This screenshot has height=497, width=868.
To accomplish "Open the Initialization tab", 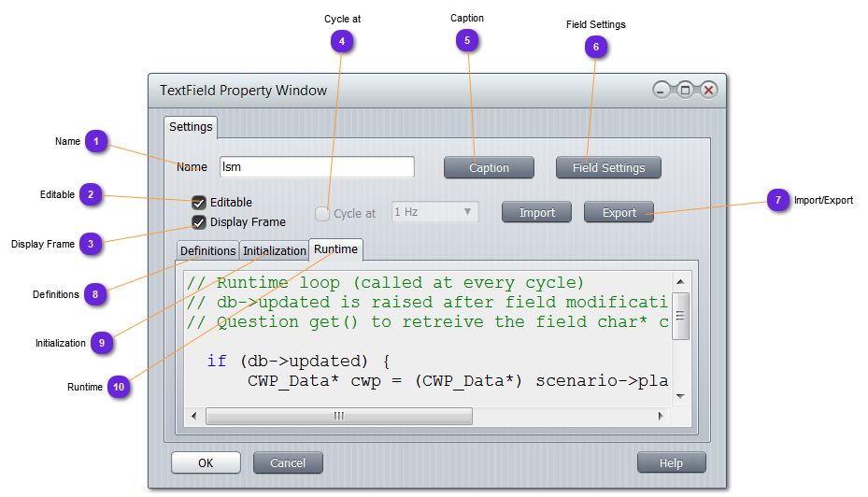I will click(275, 250).
